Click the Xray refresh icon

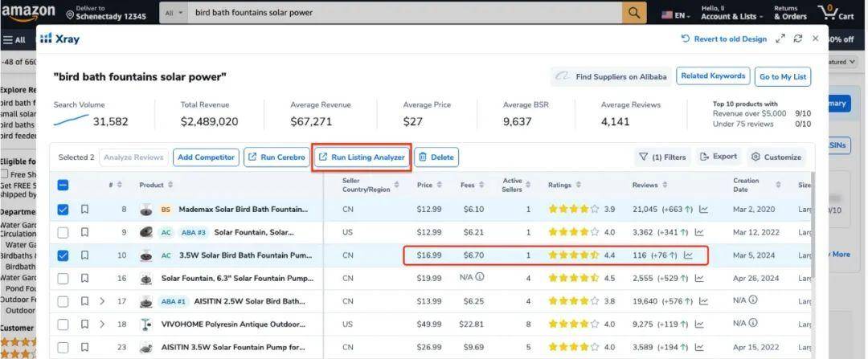[798, 39]
